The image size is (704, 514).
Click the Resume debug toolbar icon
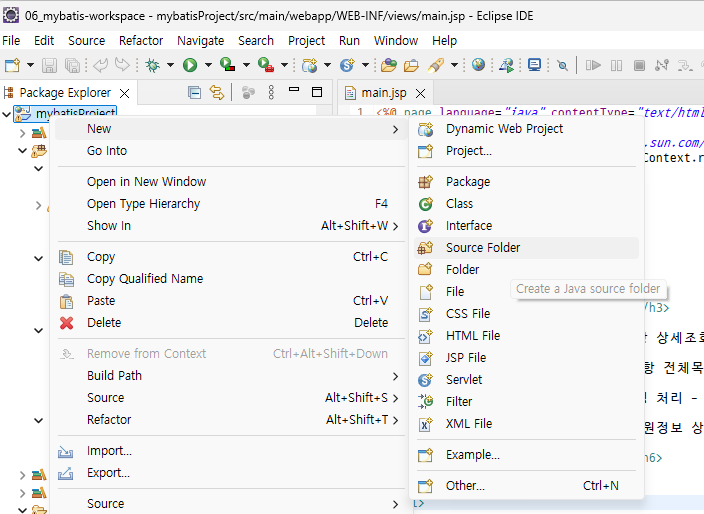point(593,66)
